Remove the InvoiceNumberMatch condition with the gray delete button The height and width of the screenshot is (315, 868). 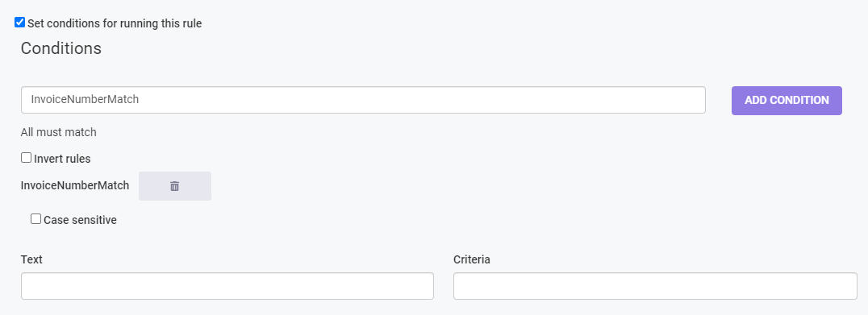point(175,186)
